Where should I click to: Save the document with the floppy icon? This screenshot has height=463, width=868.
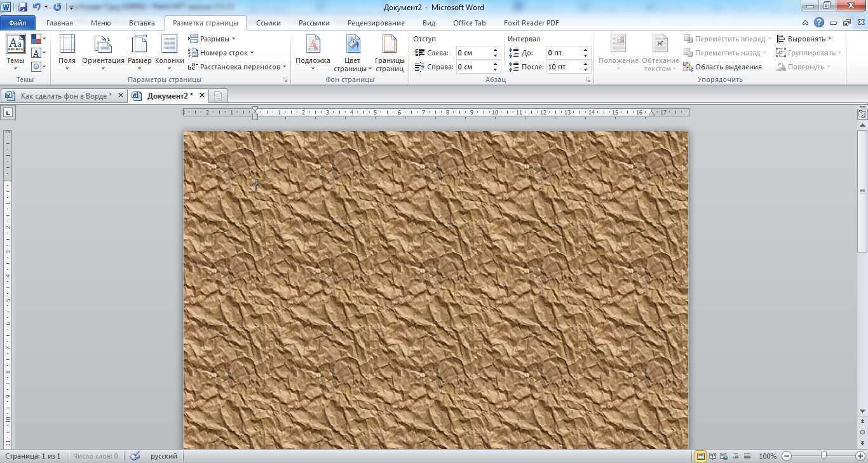23,7
